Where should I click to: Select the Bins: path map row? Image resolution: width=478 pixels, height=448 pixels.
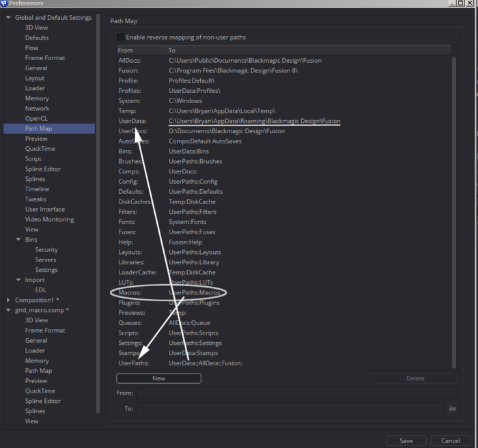[284, 151]
